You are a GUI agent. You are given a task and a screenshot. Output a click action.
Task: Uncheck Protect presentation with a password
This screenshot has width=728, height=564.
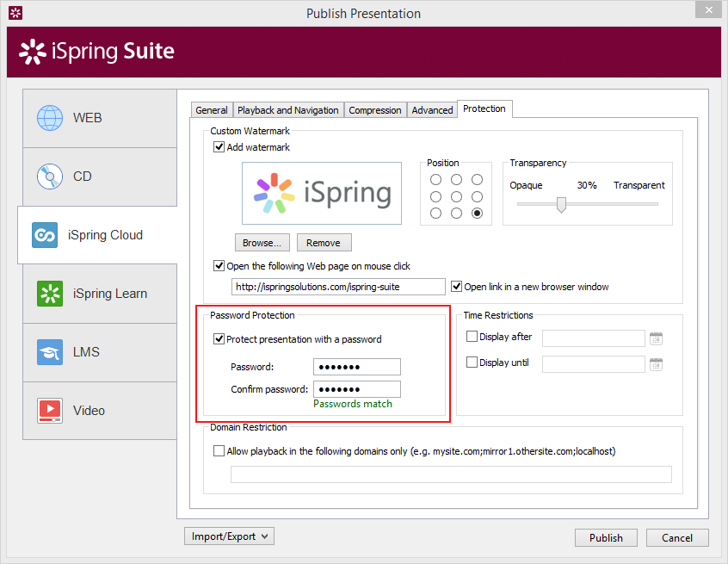(219, 339)
